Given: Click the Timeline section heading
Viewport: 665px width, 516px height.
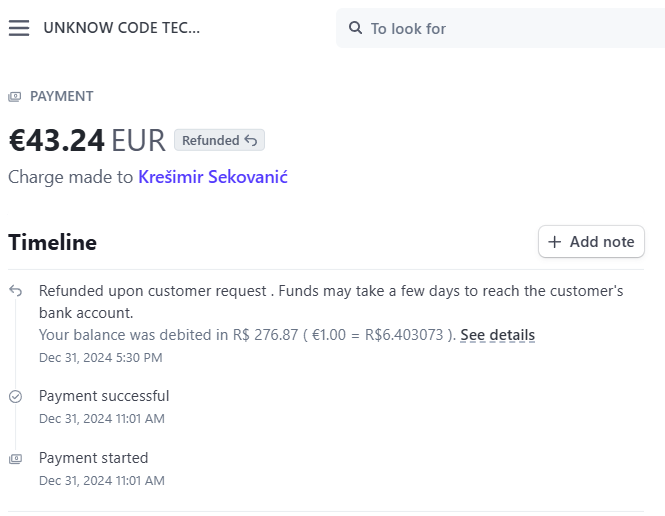Looking at the screenshot, I should (x=53, y=243).
